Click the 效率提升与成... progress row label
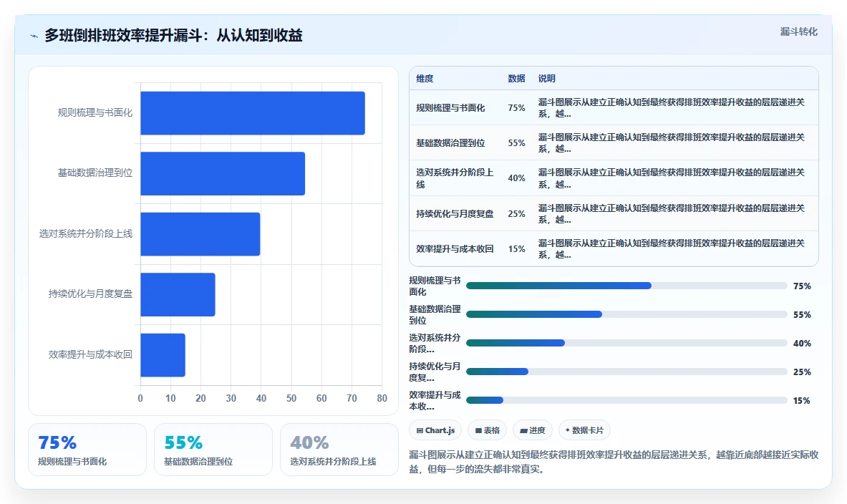Screen dimensions: 847x504 435,400
